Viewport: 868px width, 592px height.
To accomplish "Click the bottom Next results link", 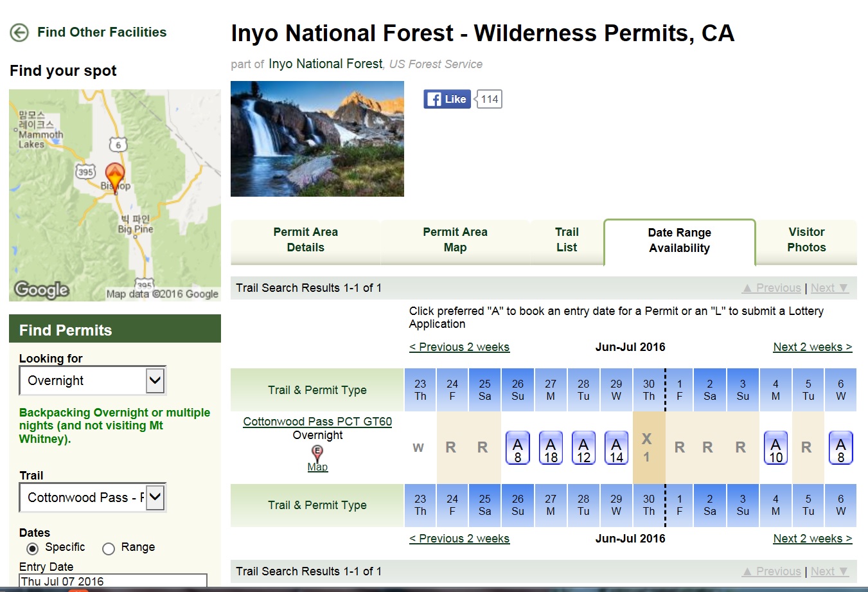I will (829, 571).
